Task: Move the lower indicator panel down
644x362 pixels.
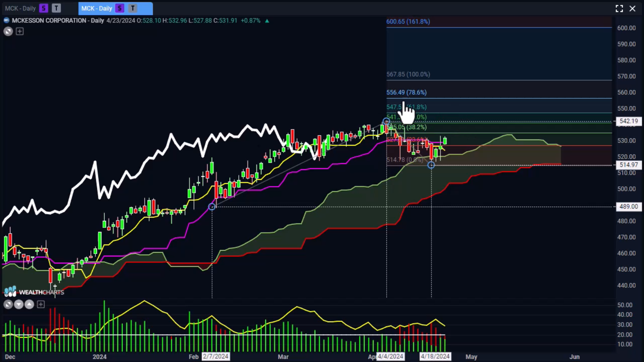Action: click(19, 304)
